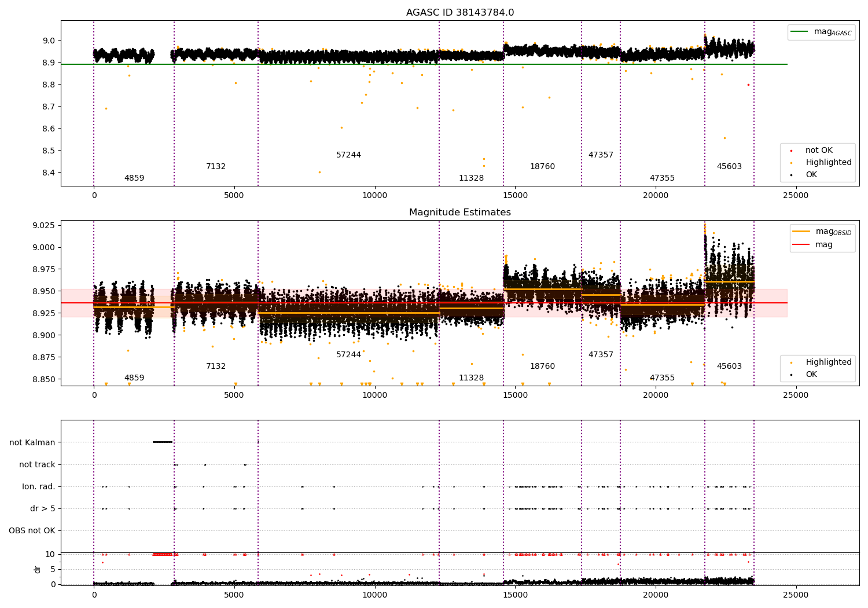
Task: Click the plot title 'AGASC ID 38143784.0'
Action: (x=460, y=13)
